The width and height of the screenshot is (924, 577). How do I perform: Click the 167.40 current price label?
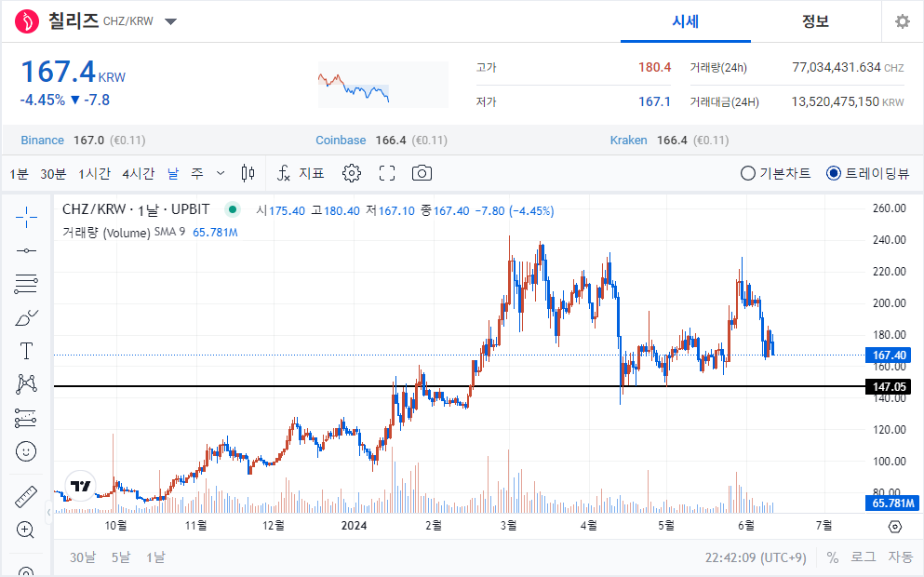click(889, 355)
